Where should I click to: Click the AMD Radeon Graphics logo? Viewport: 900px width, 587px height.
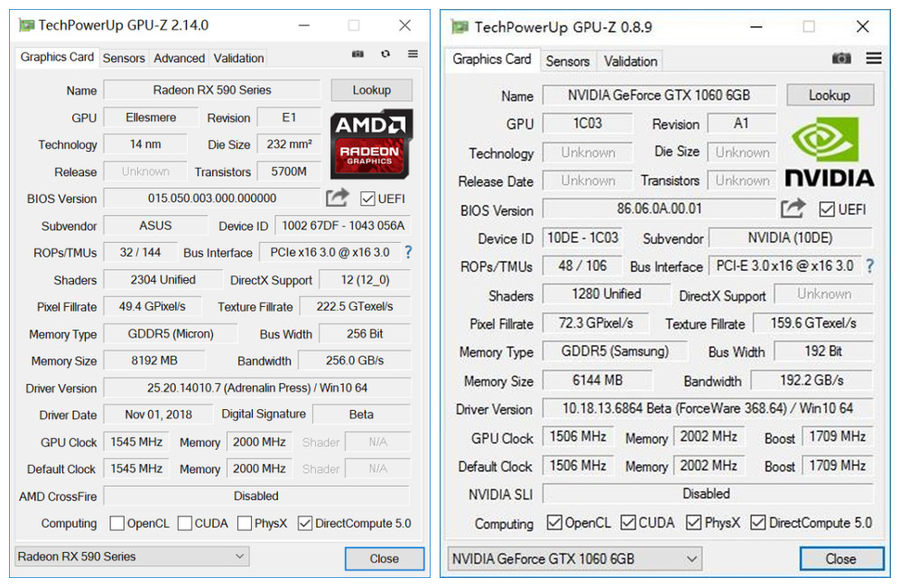(x=371, y=144)
